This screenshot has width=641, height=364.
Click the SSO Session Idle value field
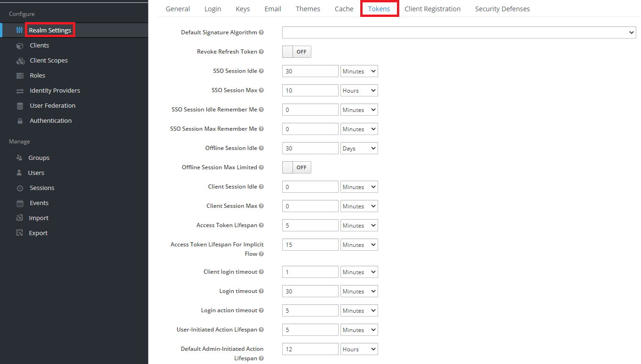[310, 71]
